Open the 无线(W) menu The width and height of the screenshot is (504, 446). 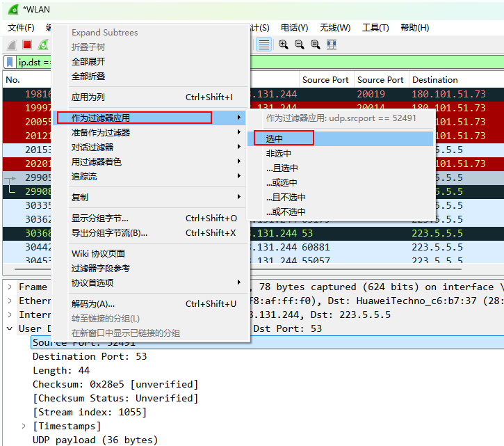(x=335, y=28)
